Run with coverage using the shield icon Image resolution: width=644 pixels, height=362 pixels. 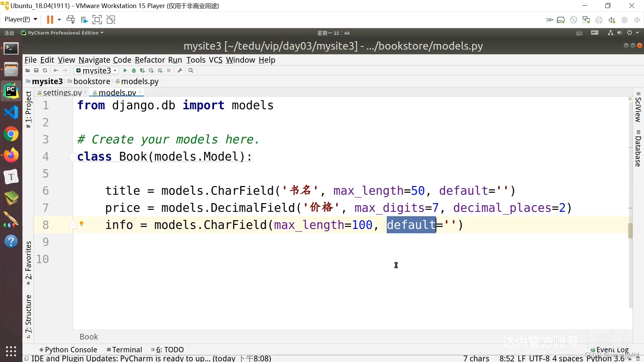[x=143, y=70]
